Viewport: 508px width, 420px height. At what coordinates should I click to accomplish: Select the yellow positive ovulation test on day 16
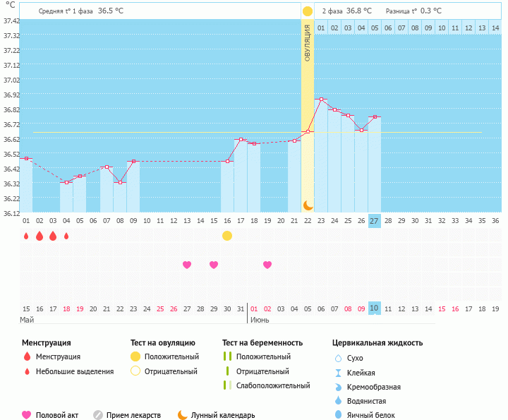(227, 236)
